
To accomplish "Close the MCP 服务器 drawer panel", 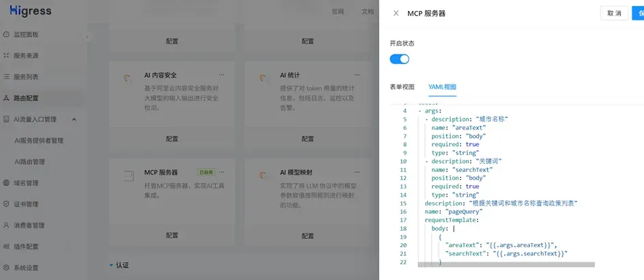I will (x=396, y=13).
